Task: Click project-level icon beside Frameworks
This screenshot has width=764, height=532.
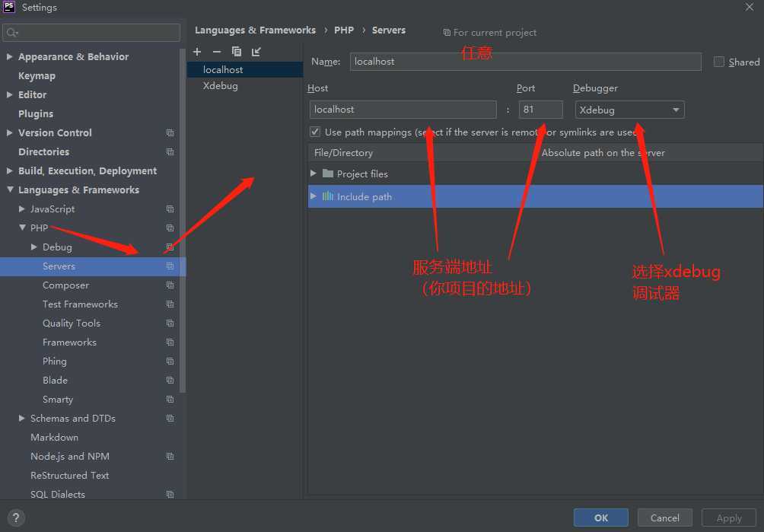Action: coord(170,342)
